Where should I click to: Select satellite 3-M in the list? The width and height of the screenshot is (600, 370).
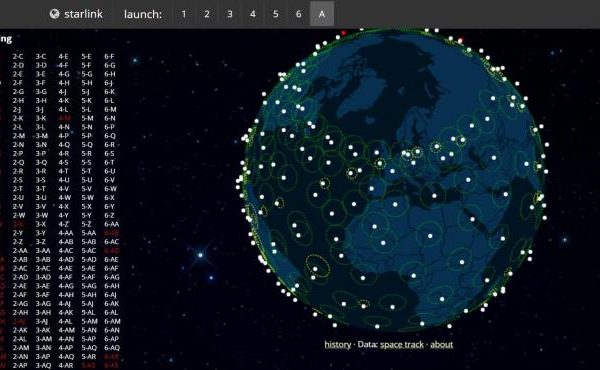(41, 136)
